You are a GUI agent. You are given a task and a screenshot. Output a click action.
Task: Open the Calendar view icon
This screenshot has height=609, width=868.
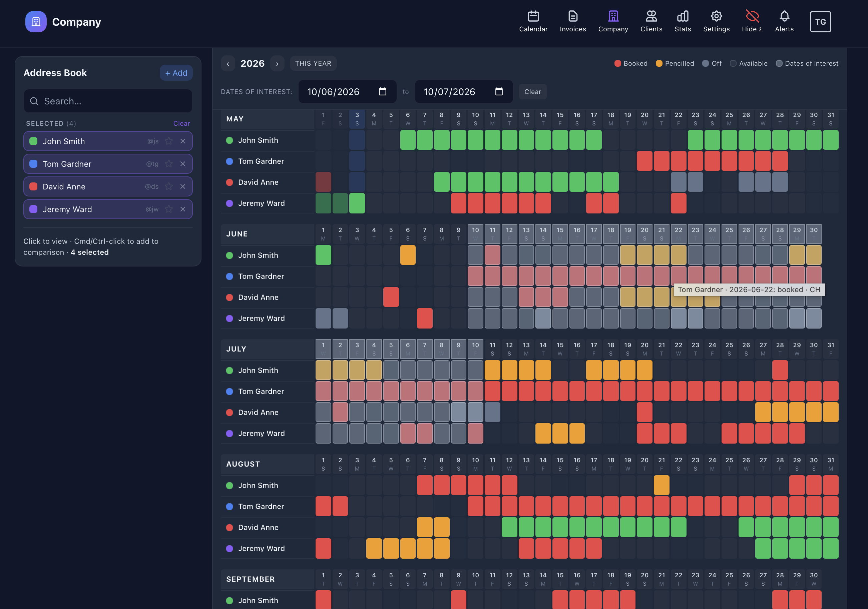[533, 16]
